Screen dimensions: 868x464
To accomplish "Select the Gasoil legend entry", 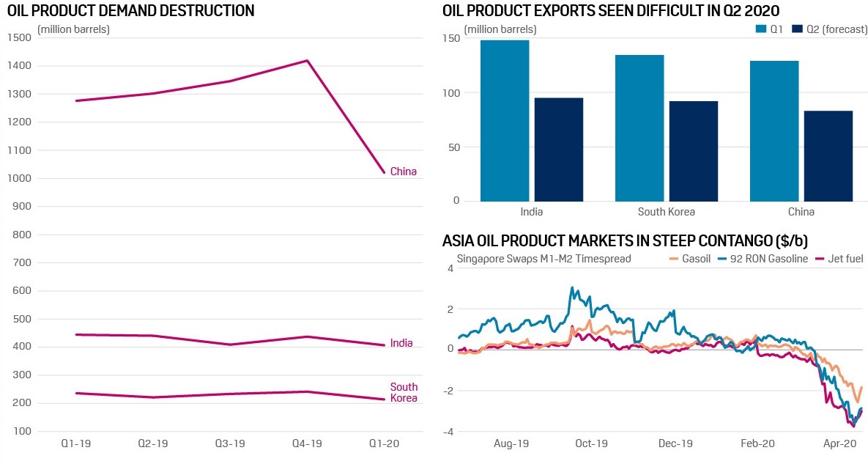I will [690, 258].
